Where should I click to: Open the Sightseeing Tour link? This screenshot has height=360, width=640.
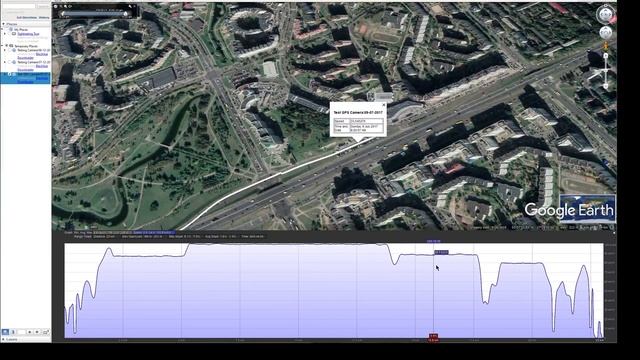[29, 34]
